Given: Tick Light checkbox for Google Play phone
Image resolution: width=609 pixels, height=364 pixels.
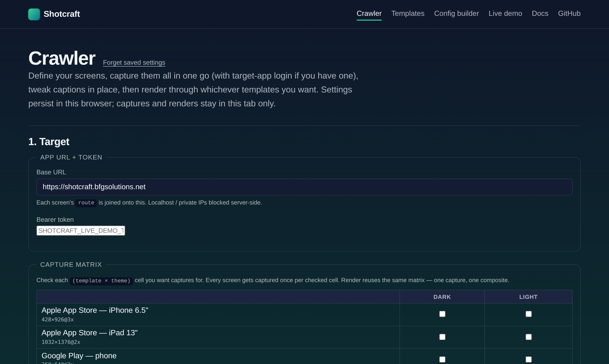Looking at the screenshot, I should [x=528, y=359].
